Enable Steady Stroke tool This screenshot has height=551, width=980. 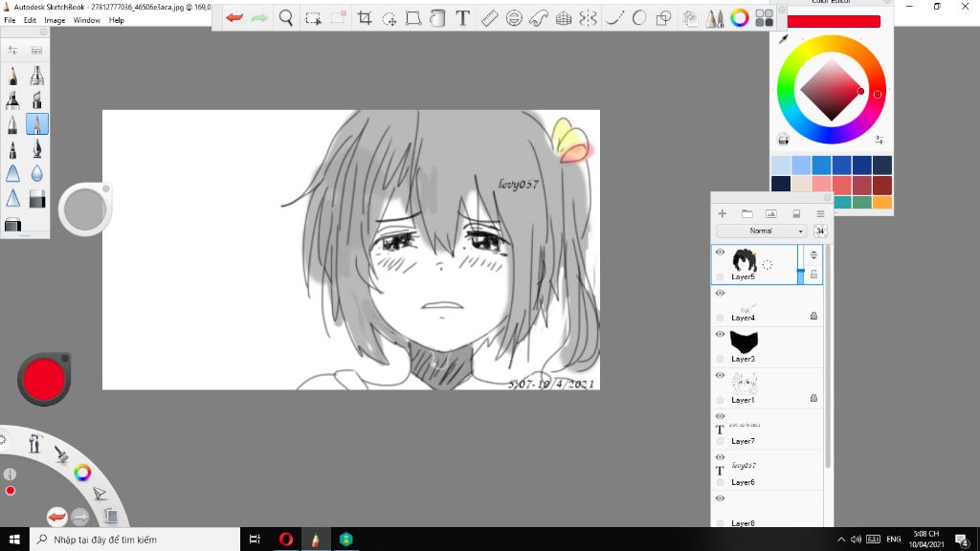tap(615, 18)
